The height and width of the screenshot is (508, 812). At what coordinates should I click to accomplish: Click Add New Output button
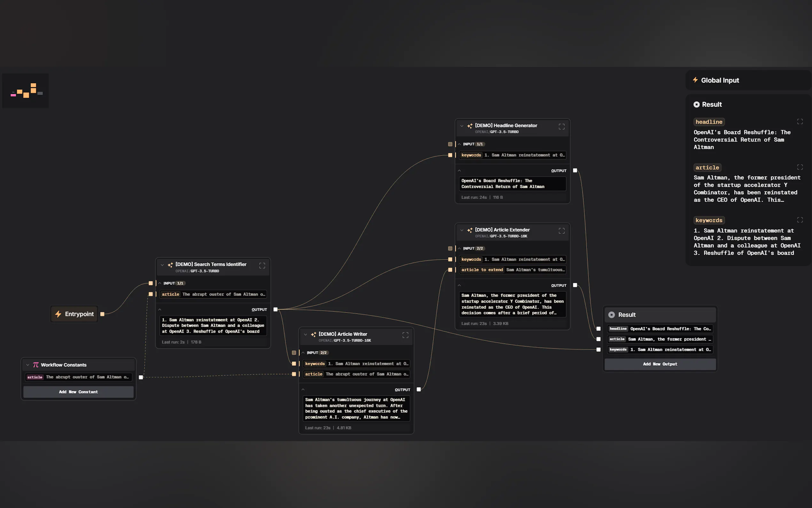[x=660, y=364]
